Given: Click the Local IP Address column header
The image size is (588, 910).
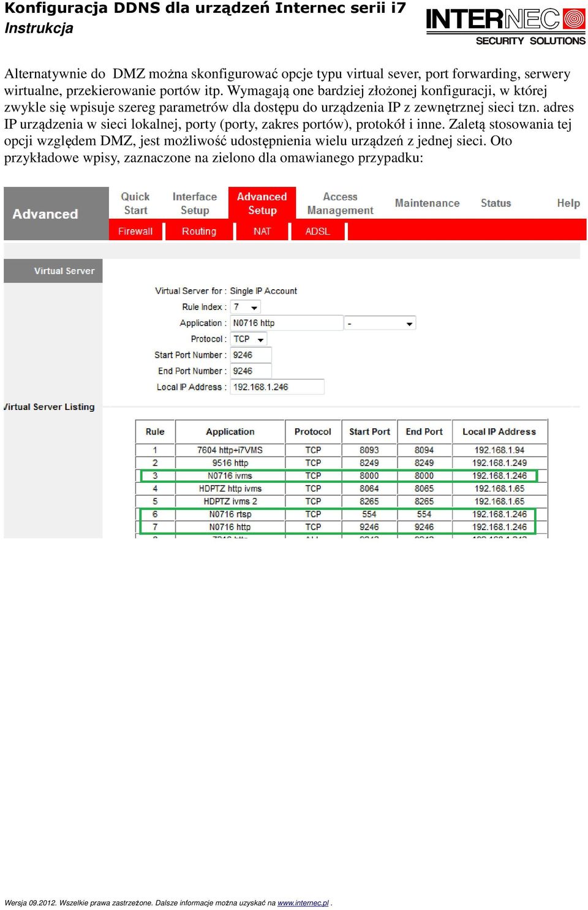Looking at the screenshot, I should [499, 431].
